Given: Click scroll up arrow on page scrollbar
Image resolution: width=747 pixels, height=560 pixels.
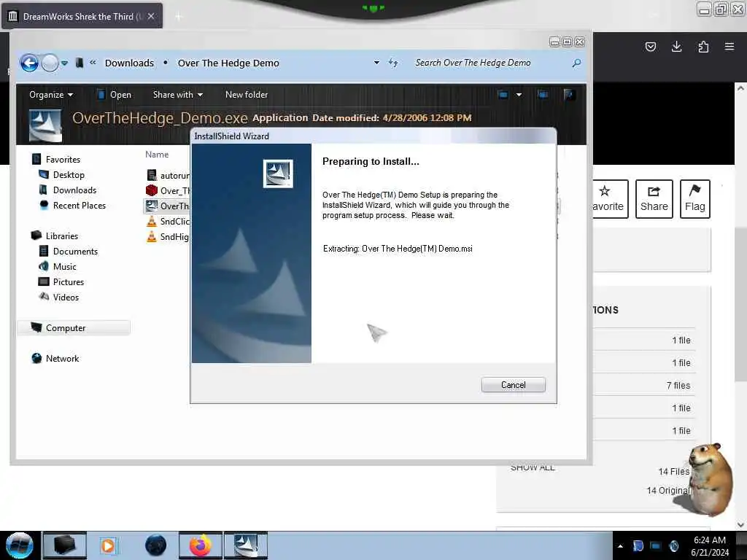Looking at the screenshot, I should 740,88.
